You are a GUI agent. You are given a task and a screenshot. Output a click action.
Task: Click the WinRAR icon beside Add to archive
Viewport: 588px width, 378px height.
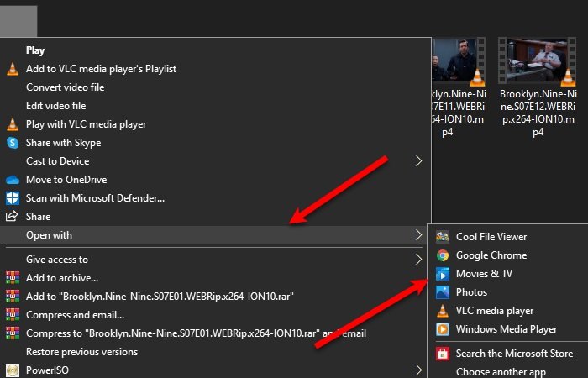pyautogui.click(x=13, y=278)
